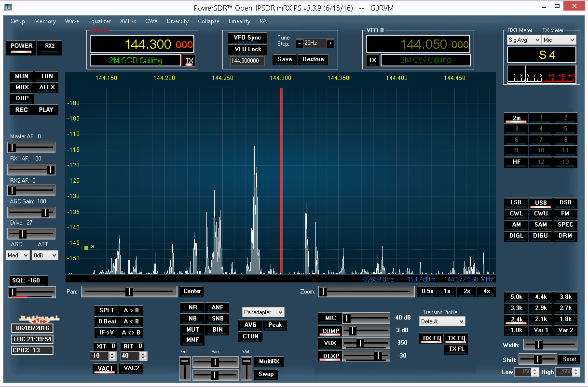Click the VFO Lock button
Viewport: 588px width, 387px height.
247,49
